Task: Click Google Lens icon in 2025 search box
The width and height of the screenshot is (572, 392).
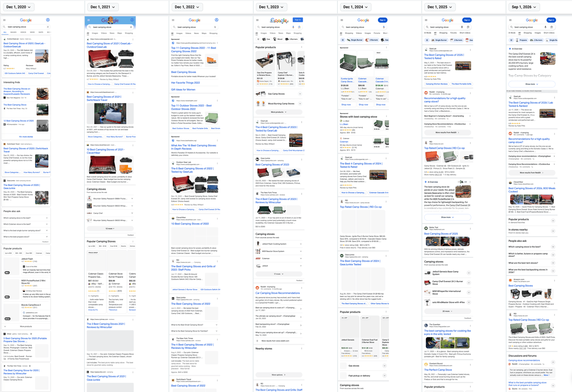Action: coord(468,27)
